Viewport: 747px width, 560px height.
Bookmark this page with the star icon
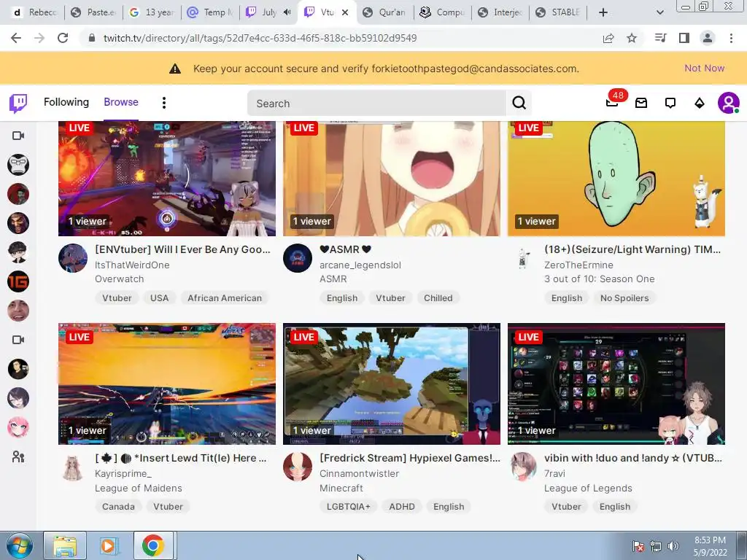(632, 38)
